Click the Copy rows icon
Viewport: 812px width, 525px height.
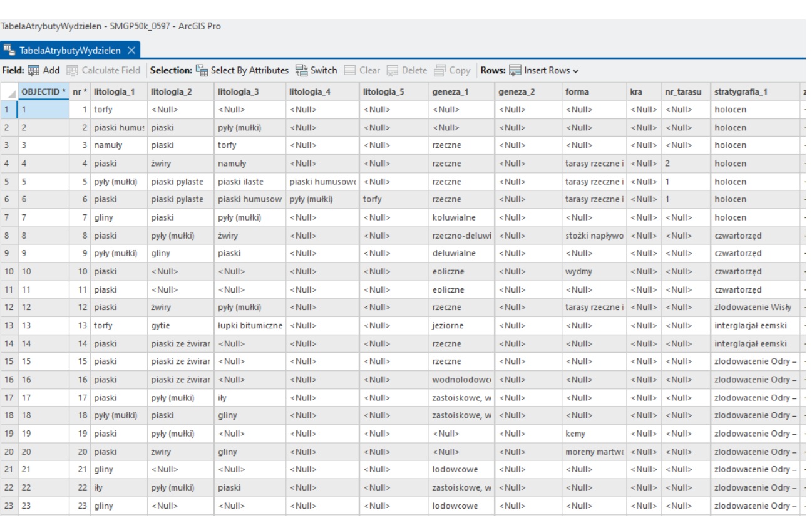[x=440, y=71]
